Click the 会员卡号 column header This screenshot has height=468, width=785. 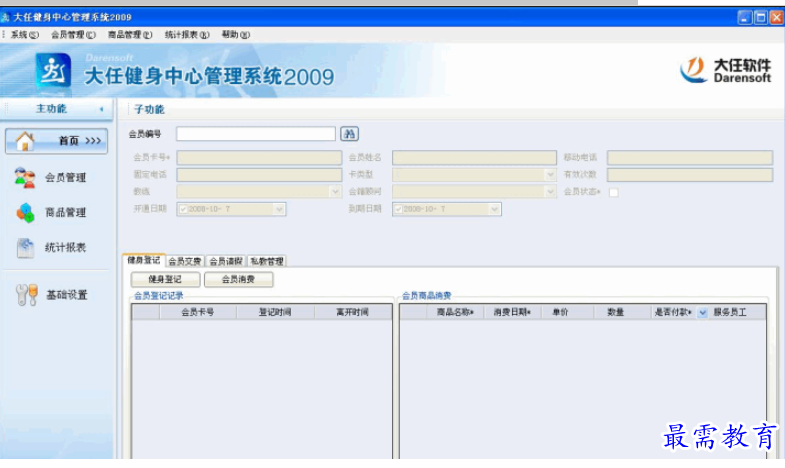(x=198, y=312)
